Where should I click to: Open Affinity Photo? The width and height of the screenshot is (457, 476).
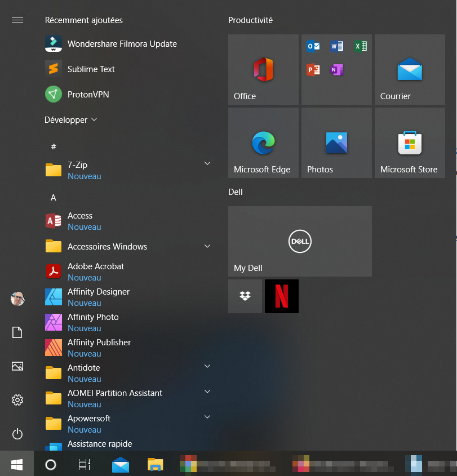point(127,322)
